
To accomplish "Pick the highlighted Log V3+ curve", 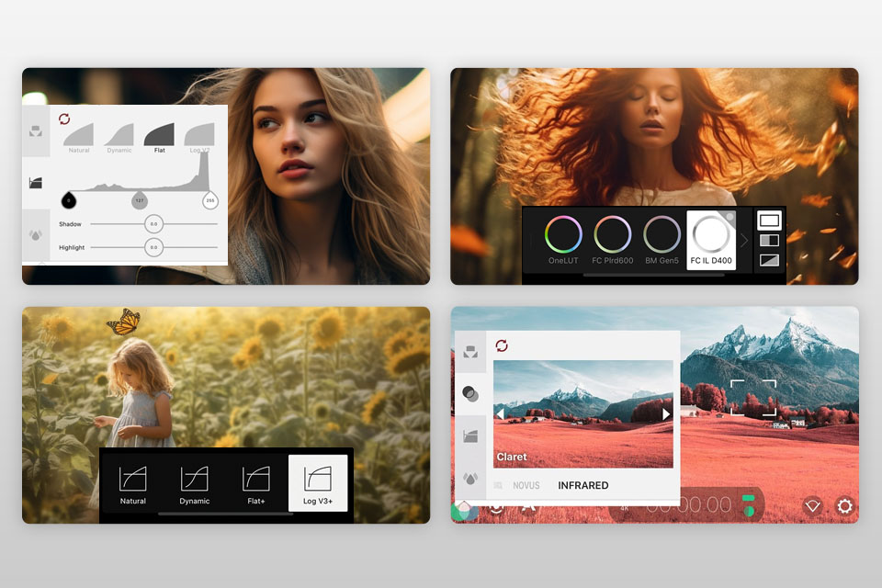I will pyautogui.click(x=318, y=483).
